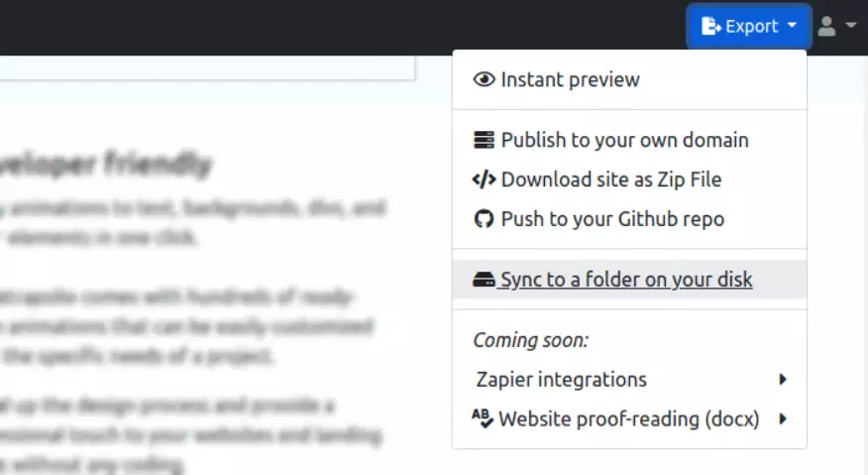Choose Push to your Github repo
868x475 pixels.
(612, 219)
